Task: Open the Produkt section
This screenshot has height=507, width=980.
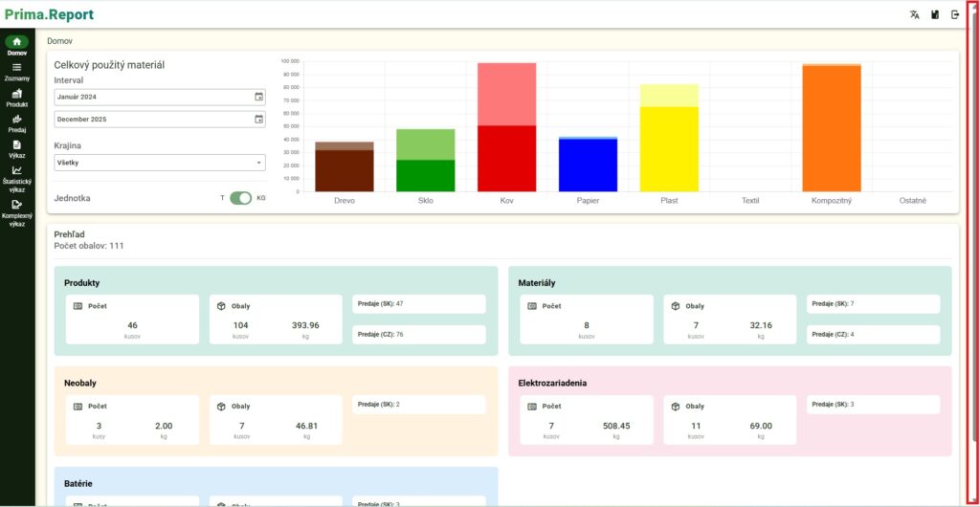Action: click(16, 98)
